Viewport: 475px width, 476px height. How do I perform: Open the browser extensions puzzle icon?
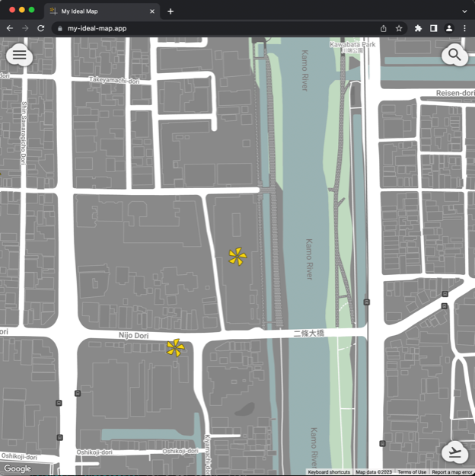click(x=418, y=28)
